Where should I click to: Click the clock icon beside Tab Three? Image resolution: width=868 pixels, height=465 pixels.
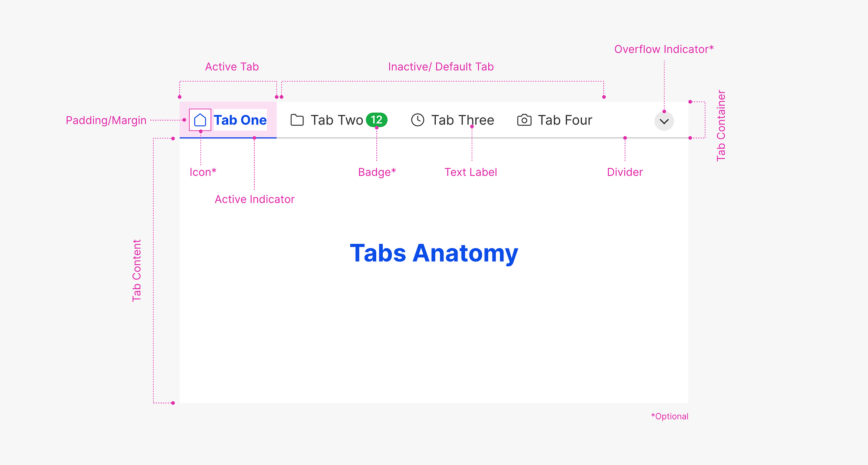pyautogui.click(x=418, y=120)
